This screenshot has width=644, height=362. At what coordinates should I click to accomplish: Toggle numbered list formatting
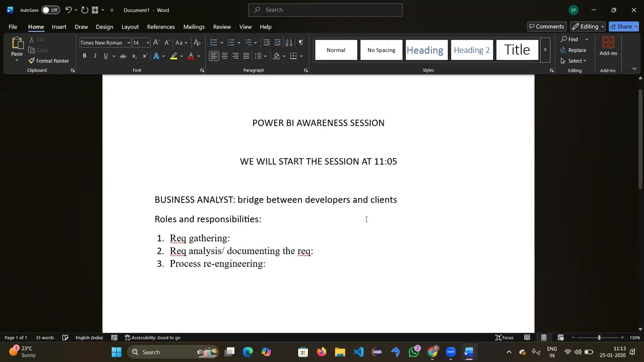click(x=231, y=43)
